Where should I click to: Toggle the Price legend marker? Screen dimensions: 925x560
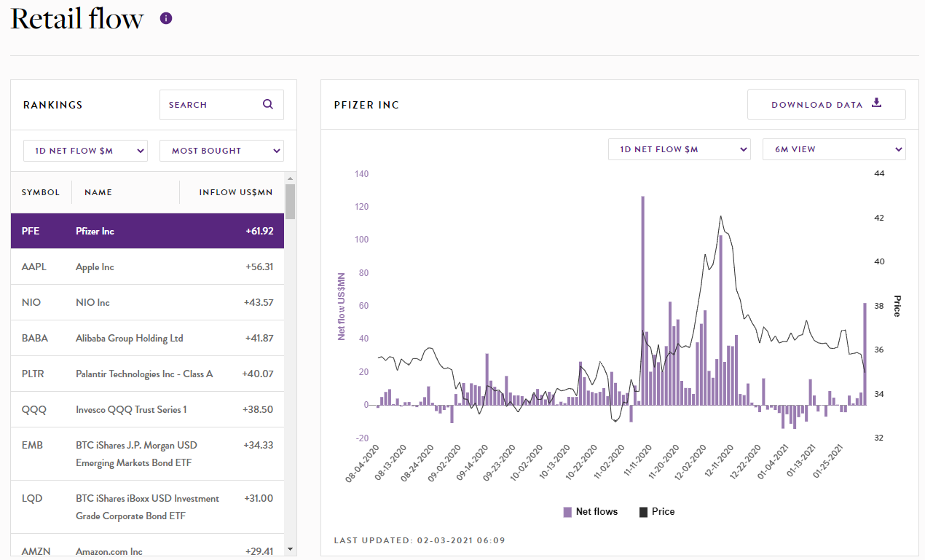coord(643,512)
